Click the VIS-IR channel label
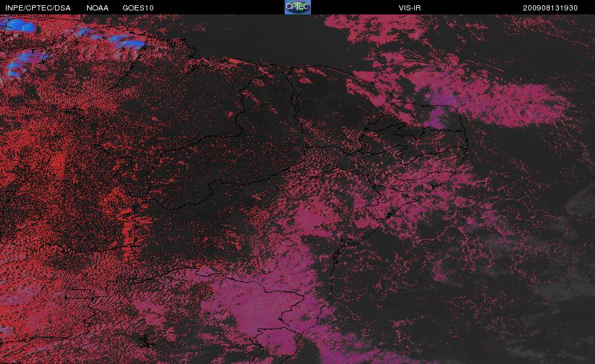 410,8
